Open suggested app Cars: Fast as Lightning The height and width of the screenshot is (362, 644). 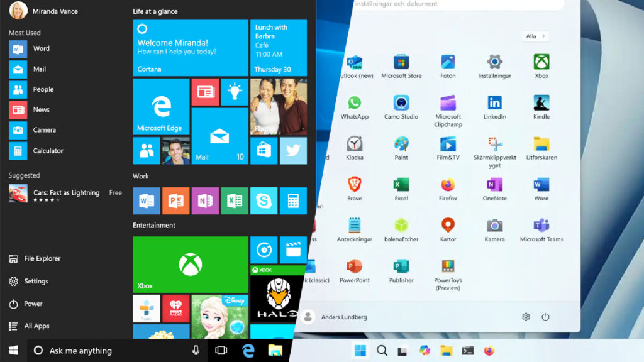pyautogui.click(x=65, y=194)
